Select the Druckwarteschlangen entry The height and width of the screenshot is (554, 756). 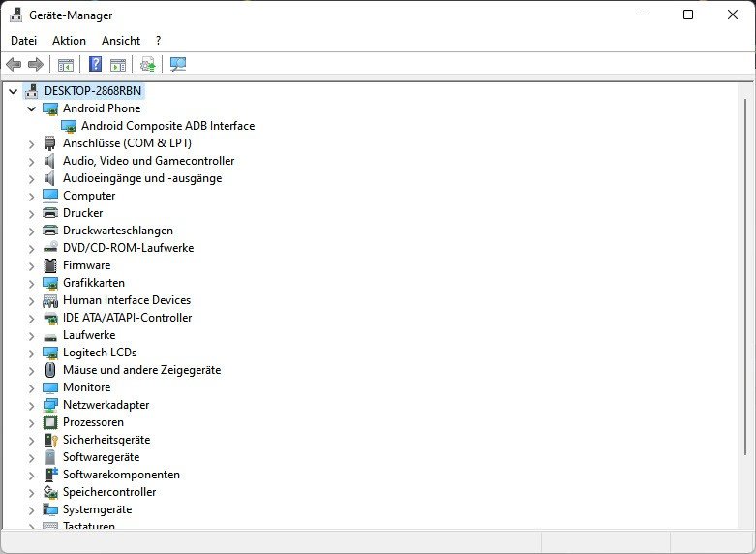[118, 231]
